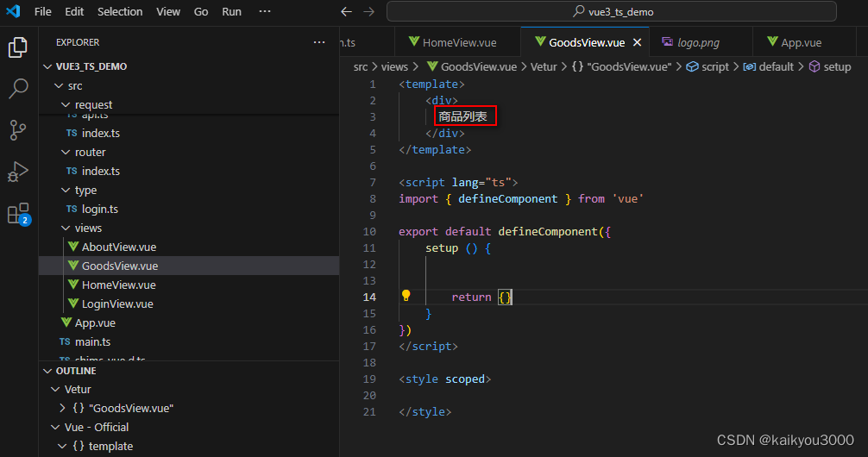
Task: Open the Selection menu
Action: (120, 11)
